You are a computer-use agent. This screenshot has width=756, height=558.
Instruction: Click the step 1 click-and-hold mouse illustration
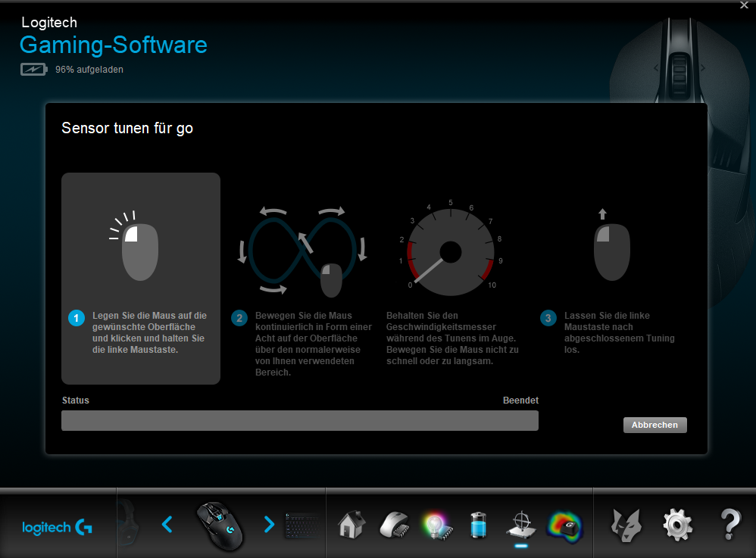(x=136, y=246)
